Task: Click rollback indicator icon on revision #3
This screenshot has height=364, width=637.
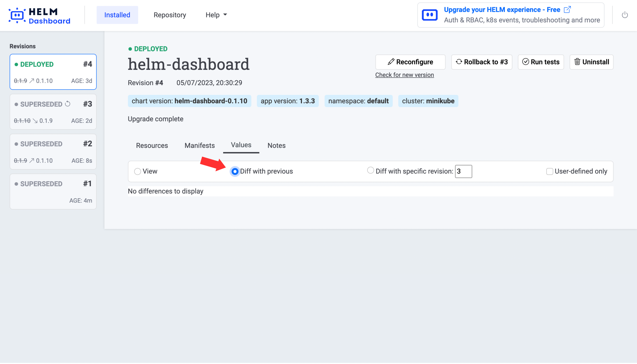Action: click(x=68, y=104)
